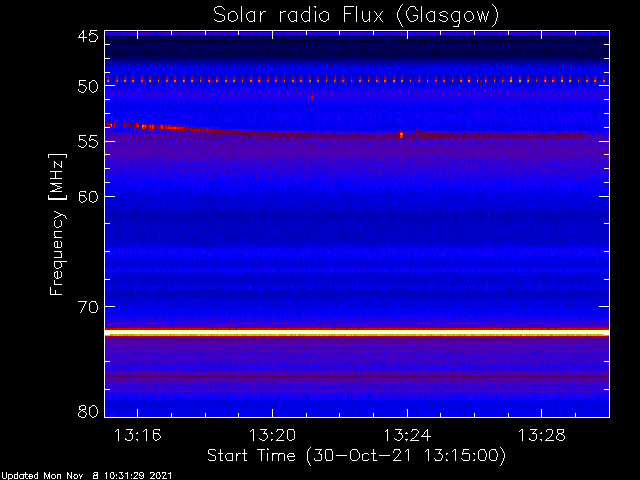Click the bright burst spot near 13:24 at 55 MHz
640x480 pixels.
pyautogui.click(x=401, y=135)
